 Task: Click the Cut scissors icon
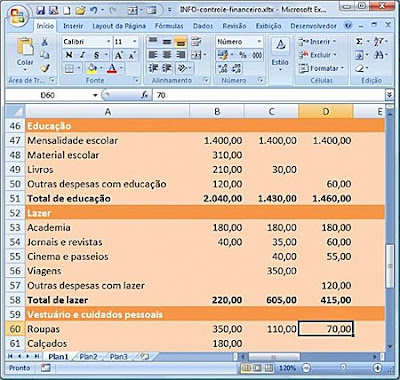click(45, 42)
